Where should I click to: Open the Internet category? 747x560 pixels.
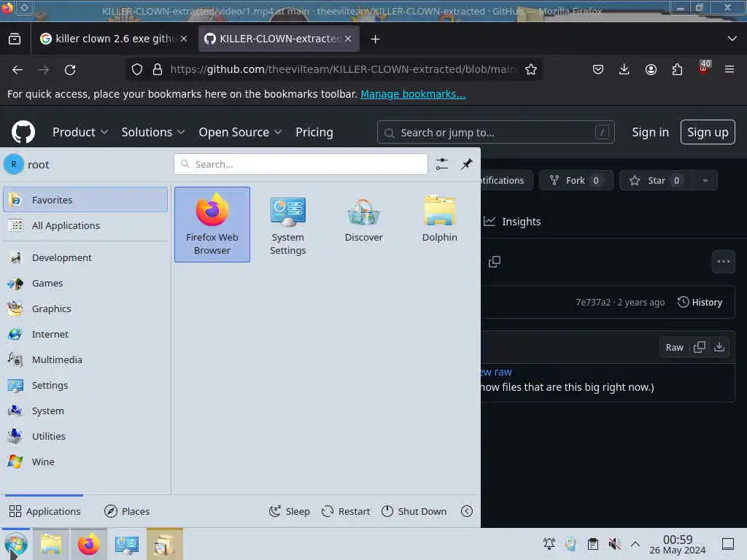point(85,334)
